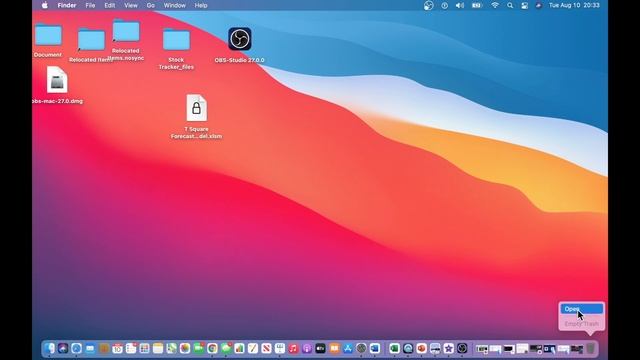This screenshot has width=640, height=360.
Task: Open System Preferences in Dock
Action: click(361, 348)
